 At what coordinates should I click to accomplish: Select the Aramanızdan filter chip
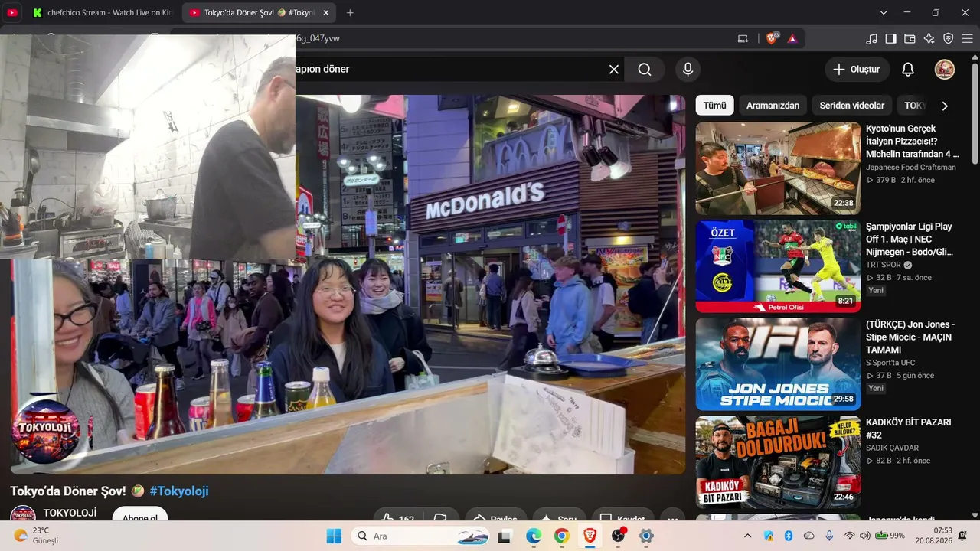click(x=773, y=106)
